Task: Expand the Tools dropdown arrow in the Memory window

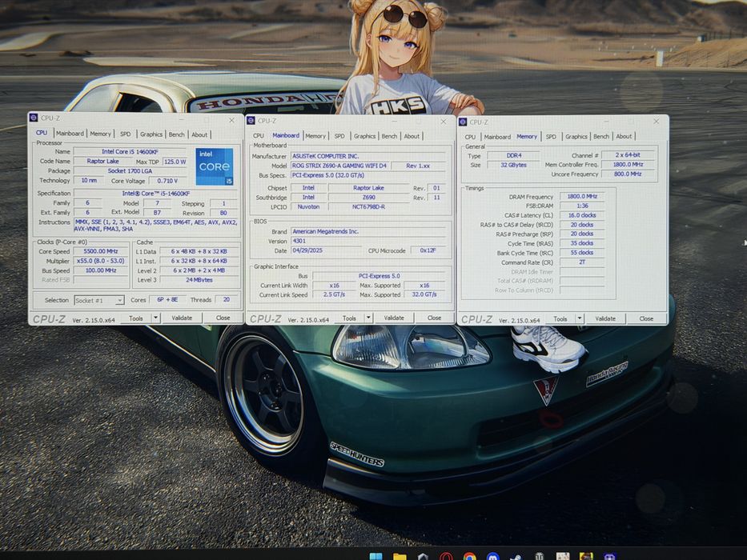Action: [580, 318]
